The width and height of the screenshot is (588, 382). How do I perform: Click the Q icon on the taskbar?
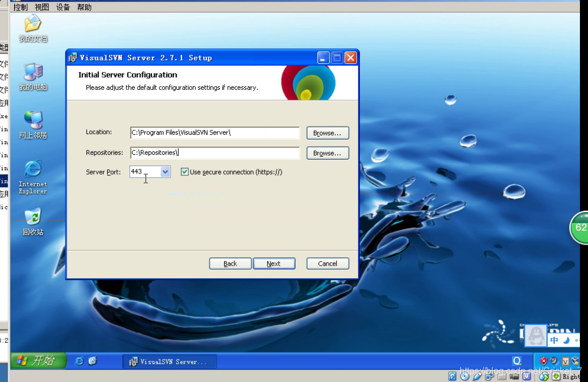517,361
